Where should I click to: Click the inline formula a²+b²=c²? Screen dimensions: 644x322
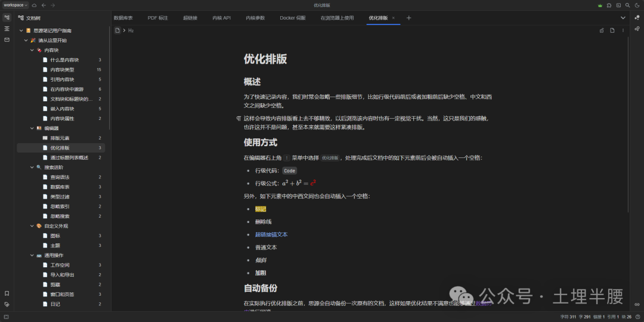pyautogui.click(x=299, y=183)
